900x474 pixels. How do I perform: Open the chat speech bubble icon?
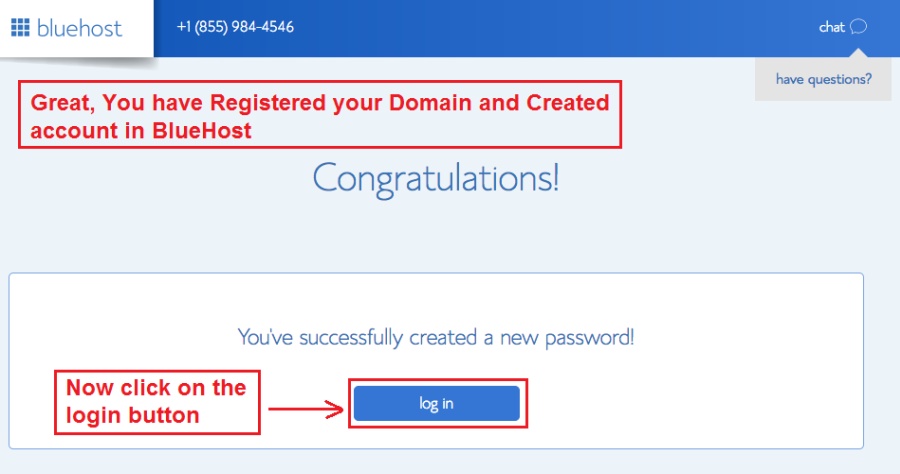(x=858, y=26)
